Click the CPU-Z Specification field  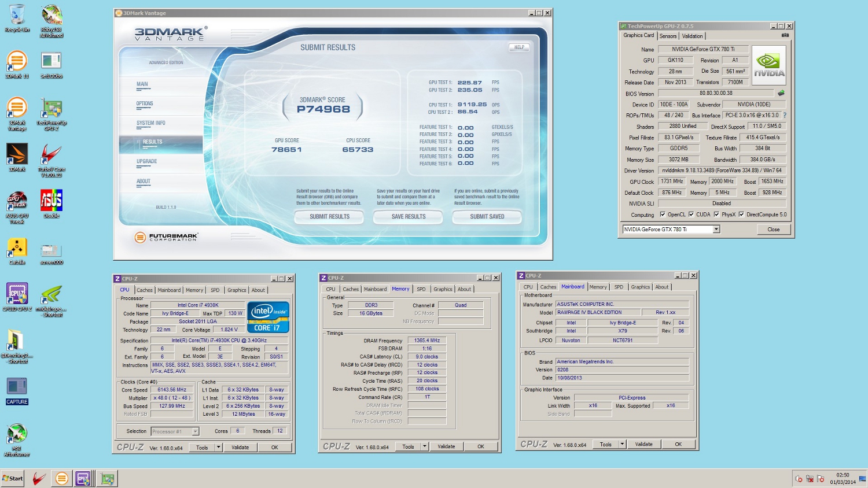219,341
